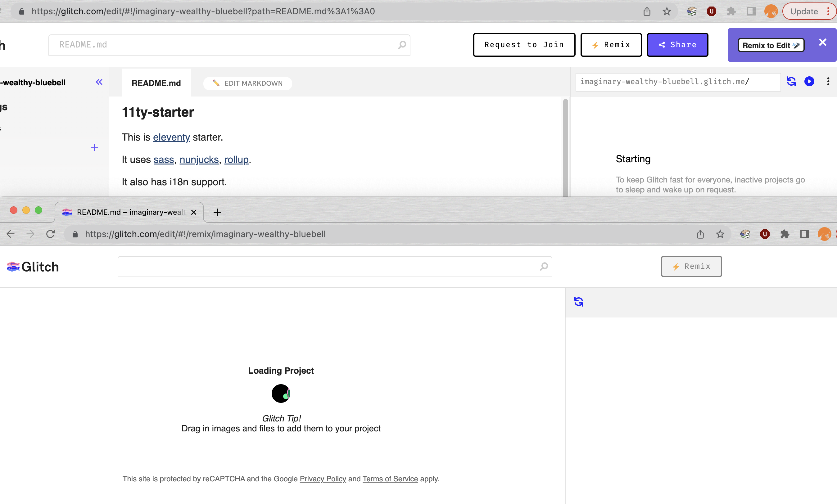Image resolution: width=837 pixels, height=504 pixels.
Task: Bookmark page with star icon in lower browser
Action: tap(720, 234)
